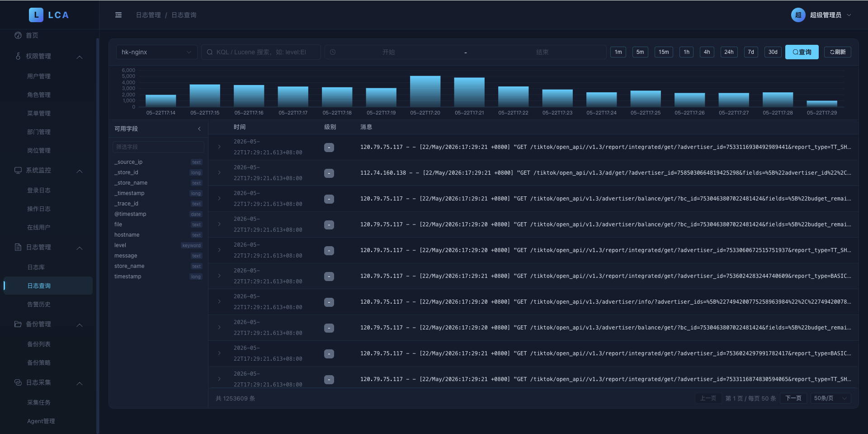
Task: Click the 日志管理 breadcrumb link
Action: [148, 15]
